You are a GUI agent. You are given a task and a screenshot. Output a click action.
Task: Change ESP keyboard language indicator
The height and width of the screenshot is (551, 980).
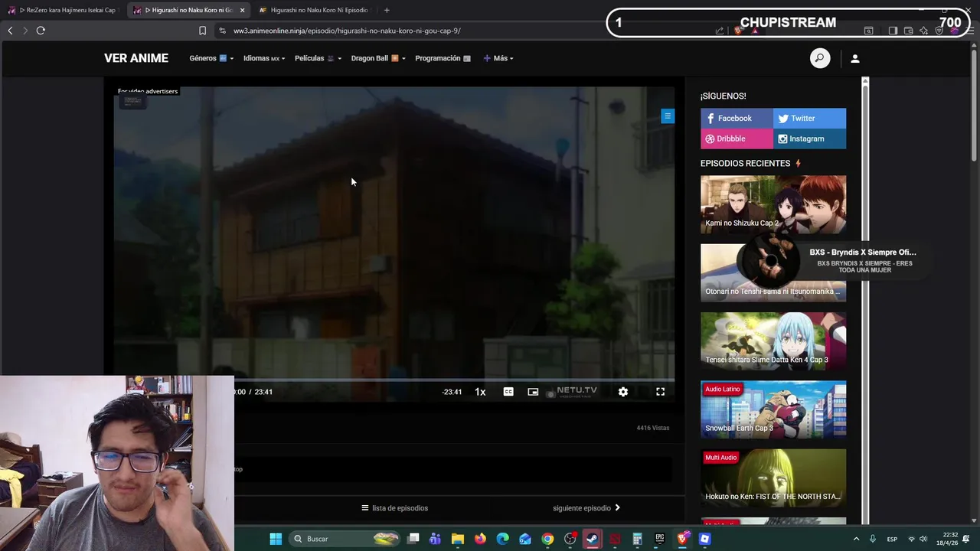click(892, 539)
